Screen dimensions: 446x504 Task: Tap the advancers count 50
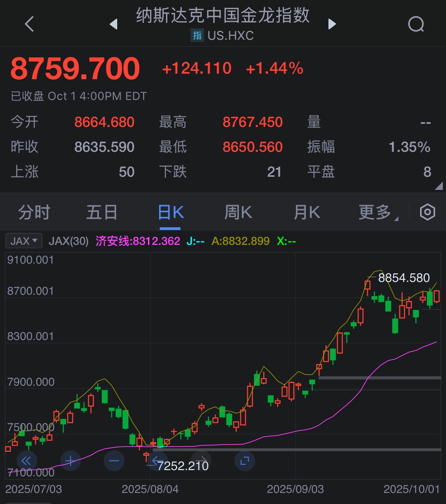(x=127, y=172)
